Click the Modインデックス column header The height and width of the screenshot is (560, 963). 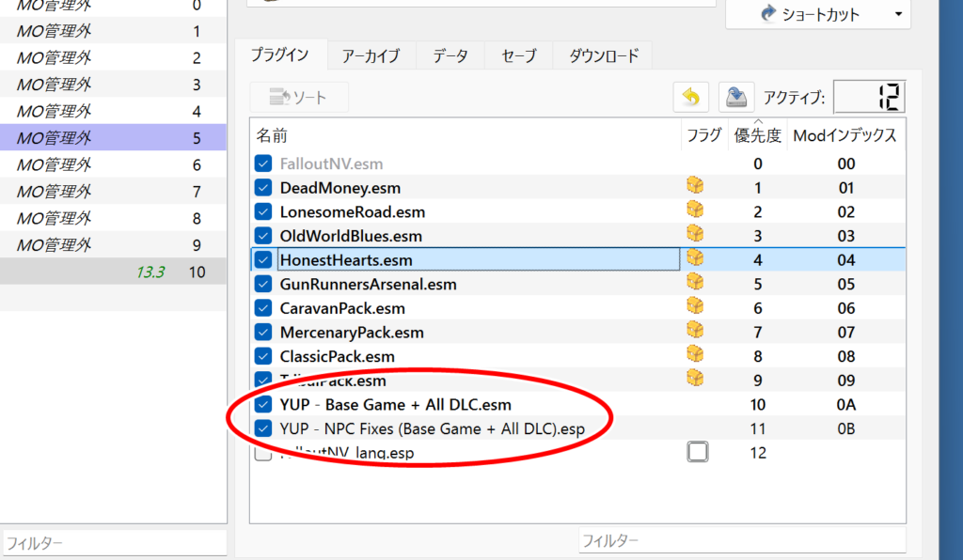(x=845, y=136)
